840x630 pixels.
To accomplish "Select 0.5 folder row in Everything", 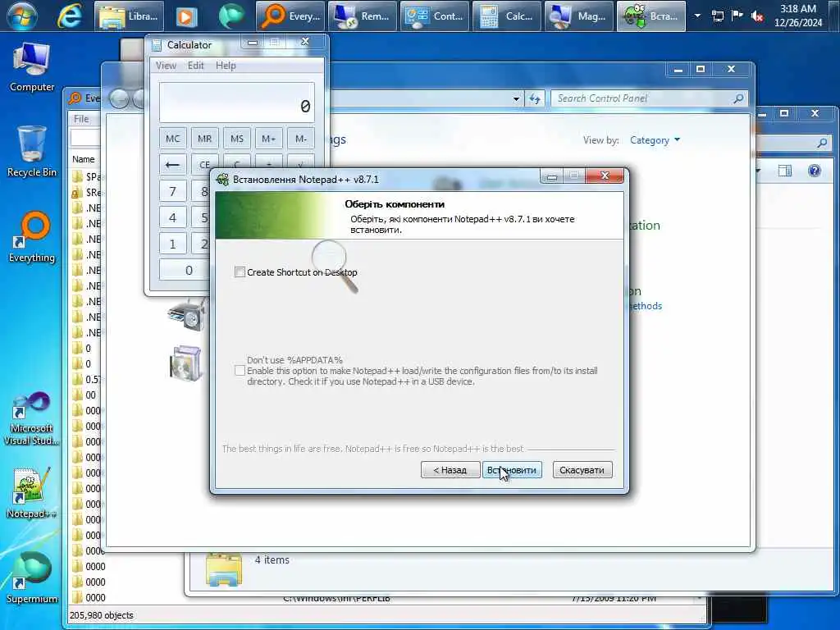I will coord(87,379).
